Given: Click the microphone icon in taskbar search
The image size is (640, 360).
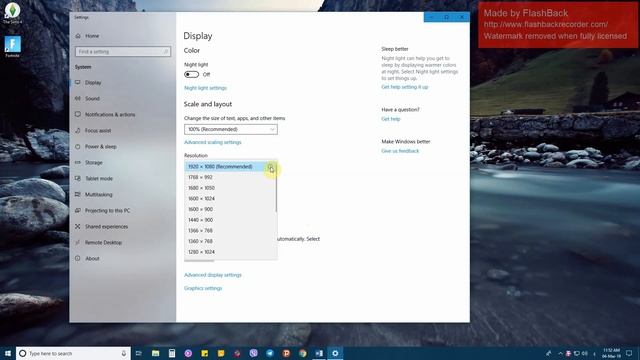Looking at the screenshot, I should [x=124, y=353].
